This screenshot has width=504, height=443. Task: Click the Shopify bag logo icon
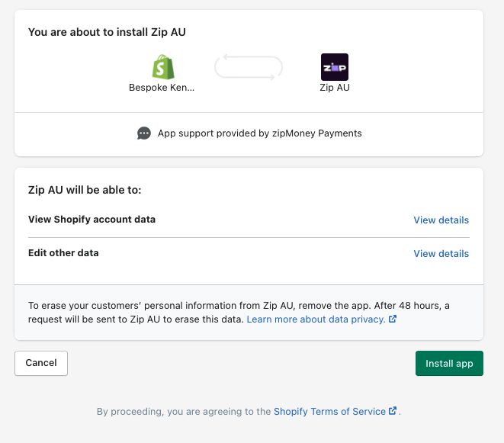pyautogui.click(x=163, y=67)
